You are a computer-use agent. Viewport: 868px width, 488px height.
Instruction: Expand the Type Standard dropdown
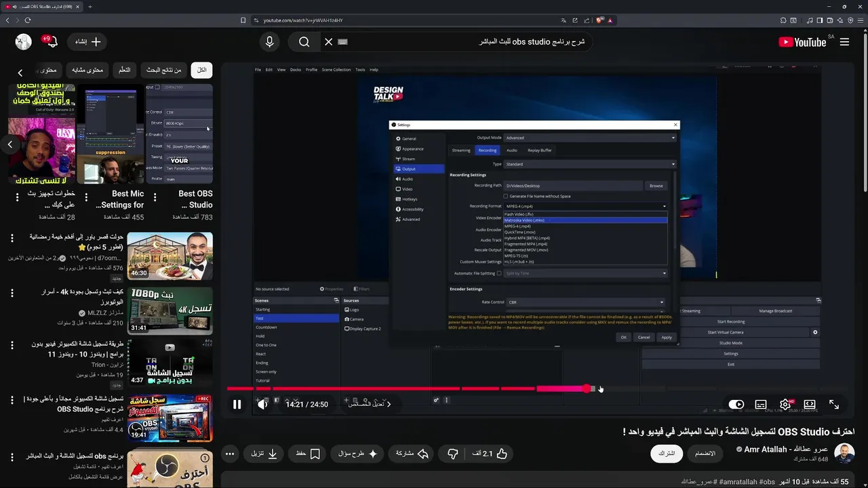tap(591, 164)
